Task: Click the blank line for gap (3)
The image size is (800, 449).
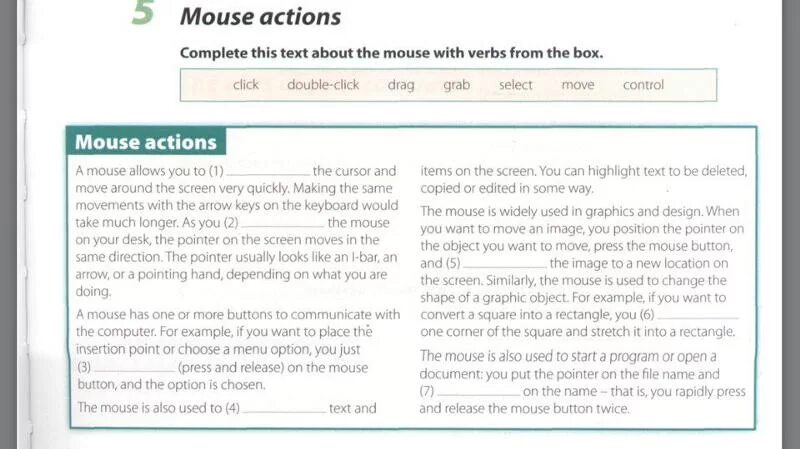Action: click(x=135, y=369)
